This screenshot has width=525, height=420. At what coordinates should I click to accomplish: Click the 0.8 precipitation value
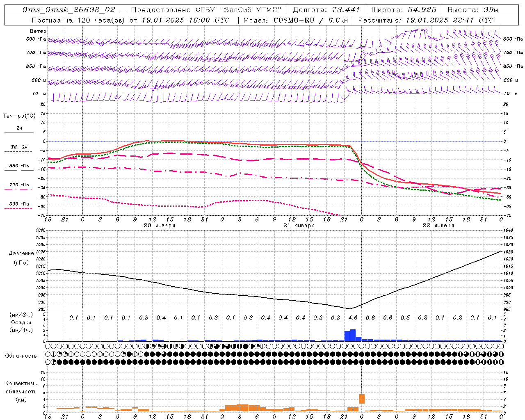[x=370, y=317]
